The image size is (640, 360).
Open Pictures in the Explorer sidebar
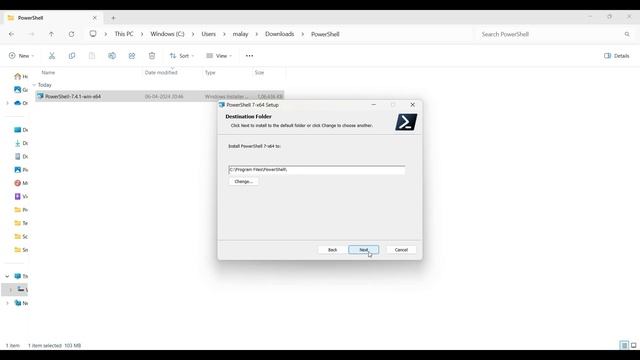click(21, 170)
